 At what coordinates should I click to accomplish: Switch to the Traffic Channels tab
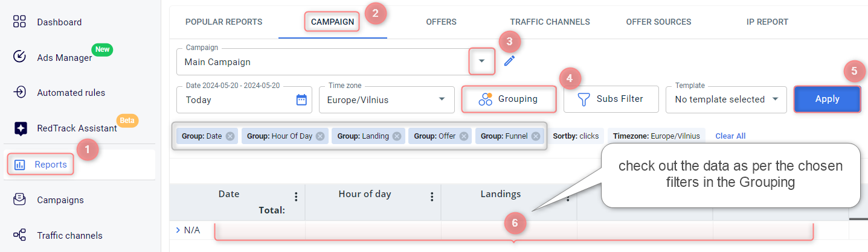coord(550,22)
